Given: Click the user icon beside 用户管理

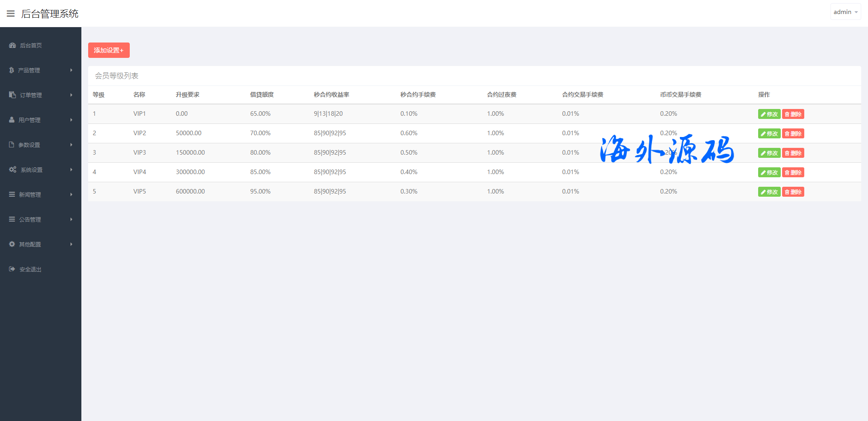Looking at the screenshot, I should click(x=12, y=120).
